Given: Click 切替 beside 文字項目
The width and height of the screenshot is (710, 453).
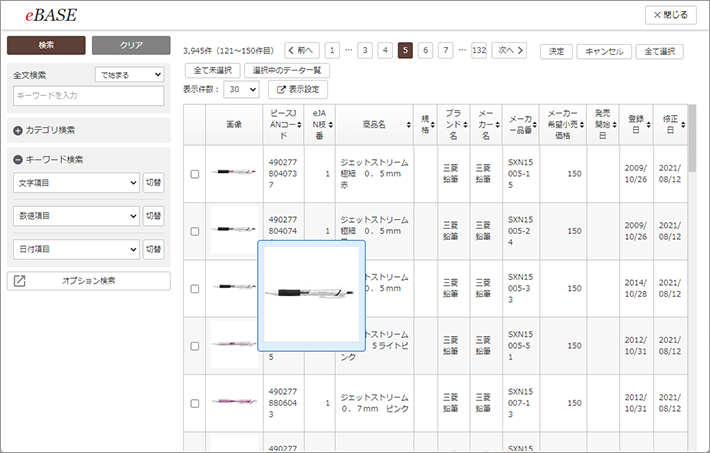Looking at the screenshot, I should coord(154,183).
